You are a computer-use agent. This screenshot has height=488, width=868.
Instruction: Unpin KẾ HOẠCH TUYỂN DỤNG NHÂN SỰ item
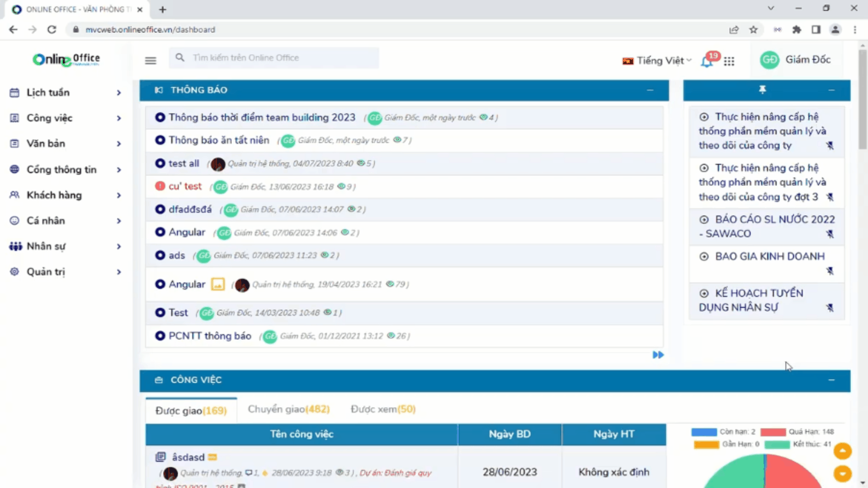[x=830, y=308]
